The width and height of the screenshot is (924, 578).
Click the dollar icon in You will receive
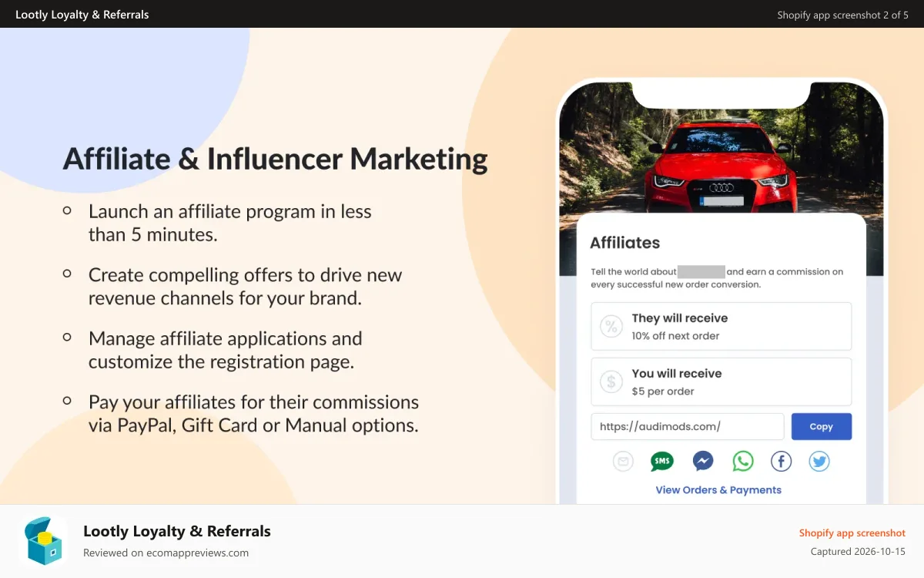pos(611,381)
